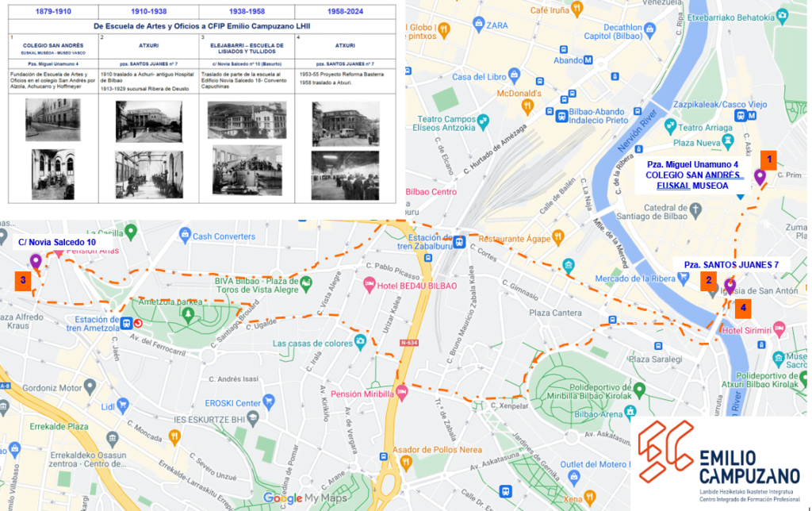Screen dimensions: 812x511
Task: Click the EUSKAL MUSEOA underlined label
Action: [692, 186]
